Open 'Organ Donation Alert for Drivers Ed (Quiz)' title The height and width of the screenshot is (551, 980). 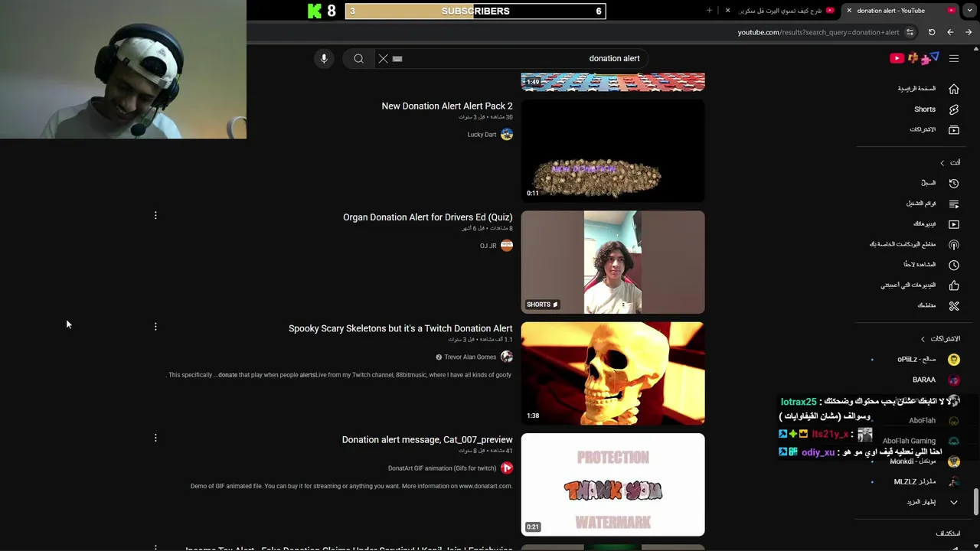coord(428,217)
